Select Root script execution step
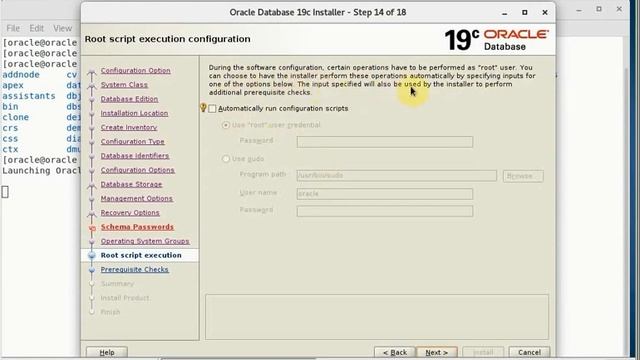The width and height of the screenshot is (640, 360). 141,255
